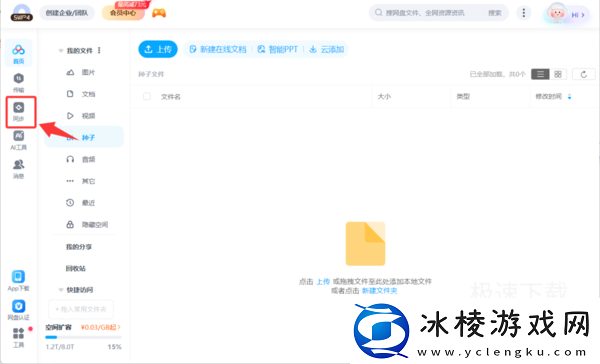Click the 空间扩容 label
Viewport: 600px width, 364px height.
[59, 327]
